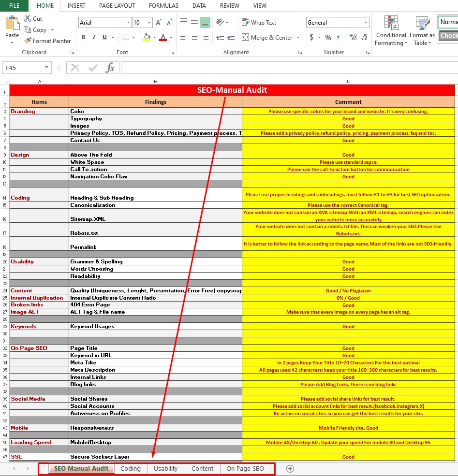Open the FORMULAS ribbon tab

163,6
